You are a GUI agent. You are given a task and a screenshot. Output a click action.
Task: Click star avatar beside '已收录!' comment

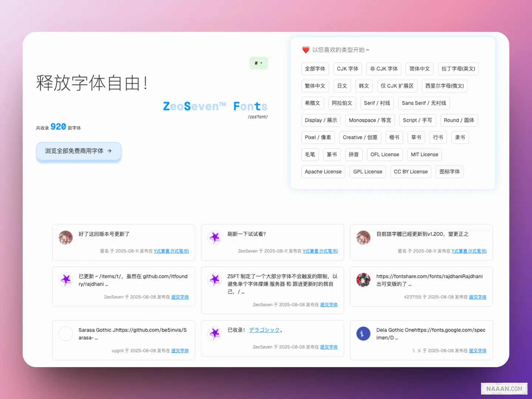pyautogui.click(x=215, y=334)
